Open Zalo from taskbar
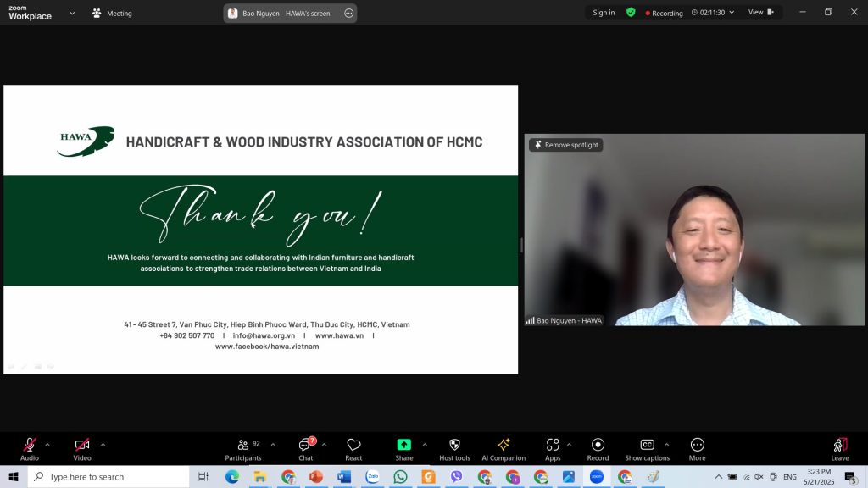The image size is (868, 488). pyautogui.click(x=373, y=476)
